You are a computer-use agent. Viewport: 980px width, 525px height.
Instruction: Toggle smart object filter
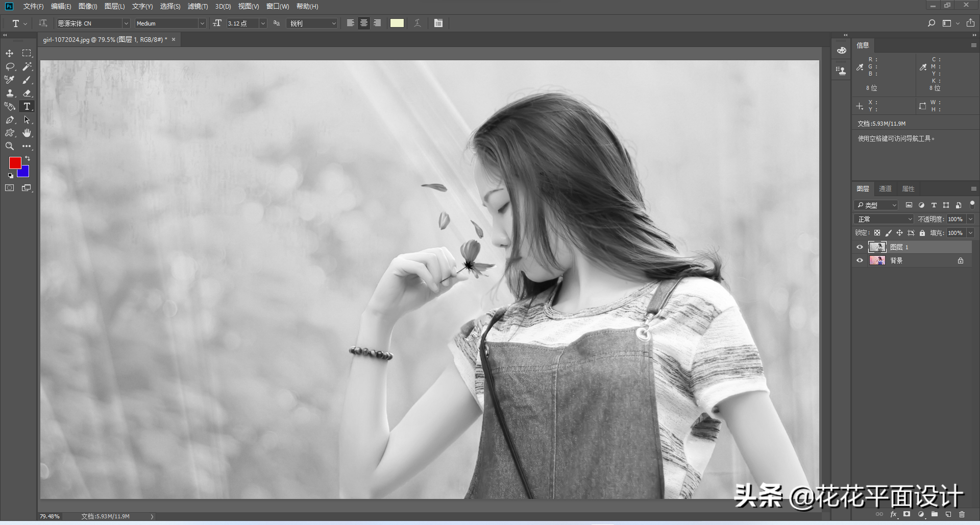coord(959,205)
